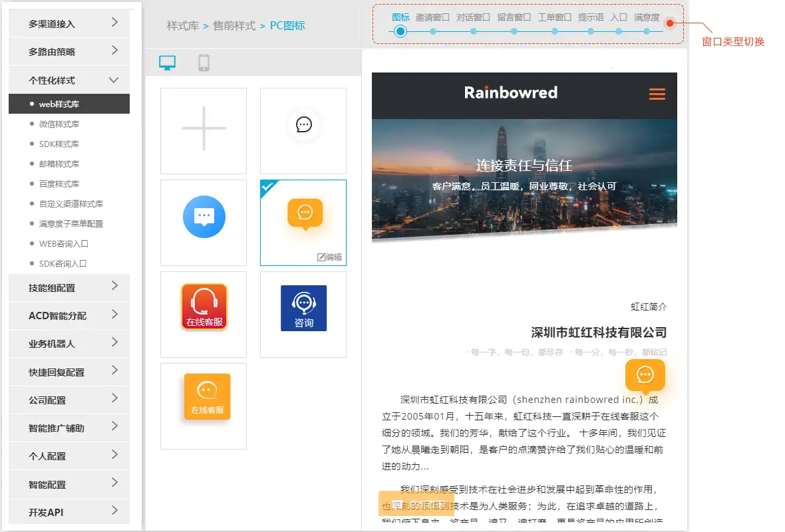Screen dimensions: 785x532
Task: Switch to the mobile phone view icon
Action: [204, 63]
